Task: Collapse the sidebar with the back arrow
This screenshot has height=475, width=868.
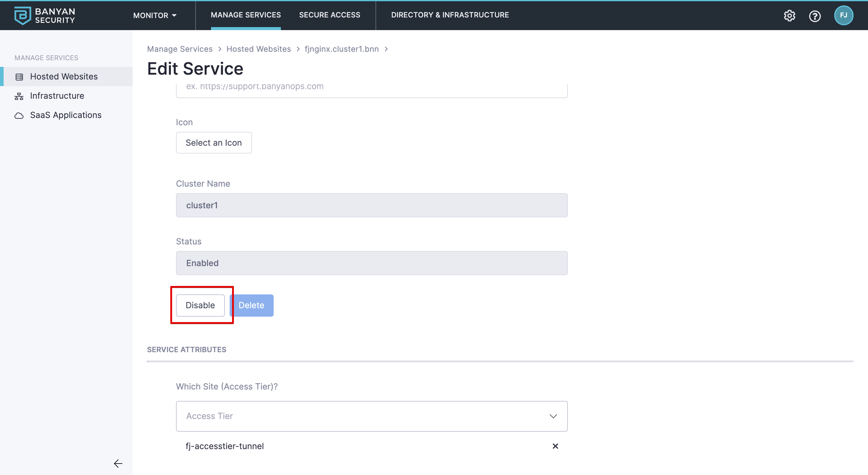Action: point(118,463)
